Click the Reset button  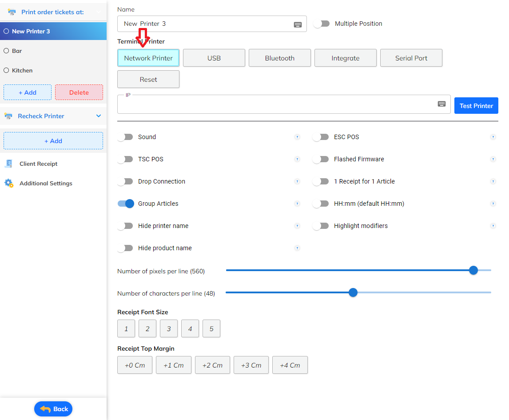coord(148,80)
